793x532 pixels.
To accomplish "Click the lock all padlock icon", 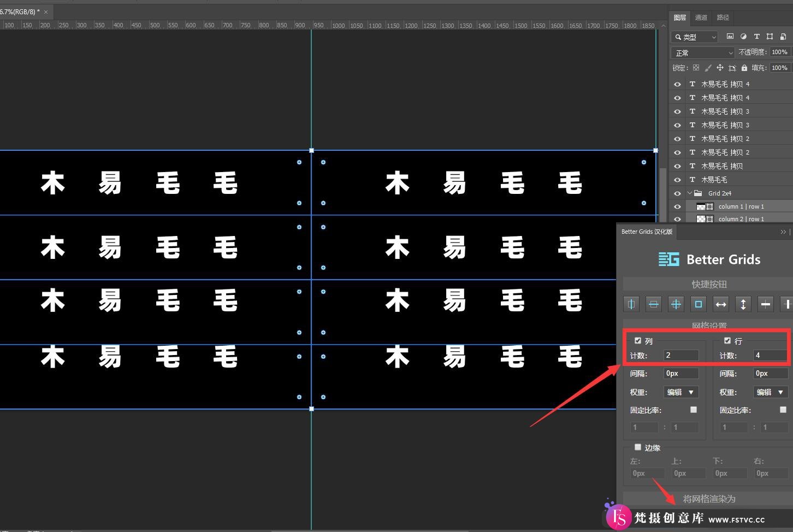I will coord(744,68).
